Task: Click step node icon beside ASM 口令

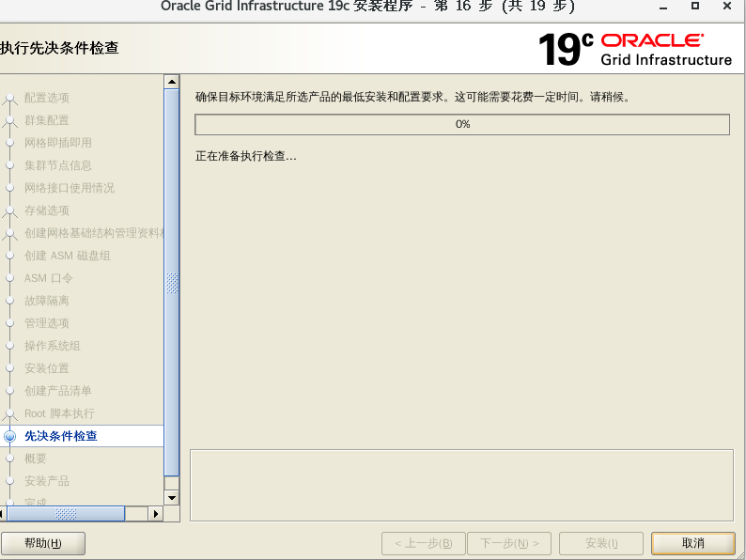Action: pos(10,278)
